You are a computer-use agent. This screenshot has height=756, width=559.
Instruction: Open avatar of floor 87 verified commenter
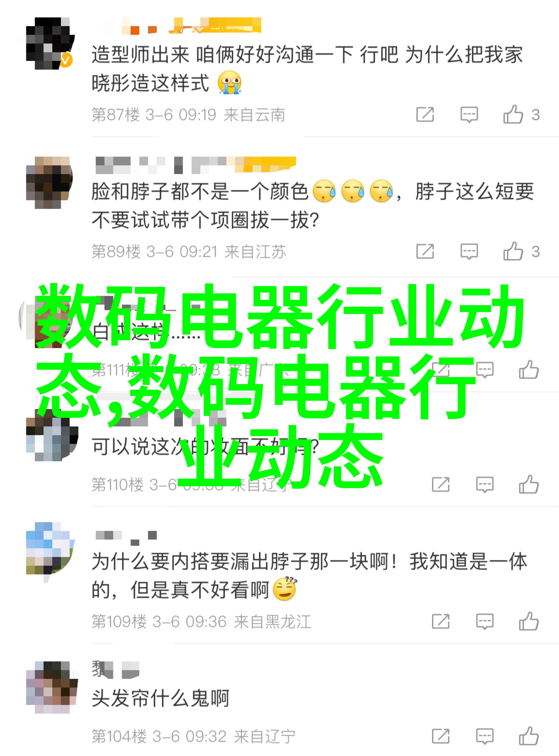tap(50, 43)
